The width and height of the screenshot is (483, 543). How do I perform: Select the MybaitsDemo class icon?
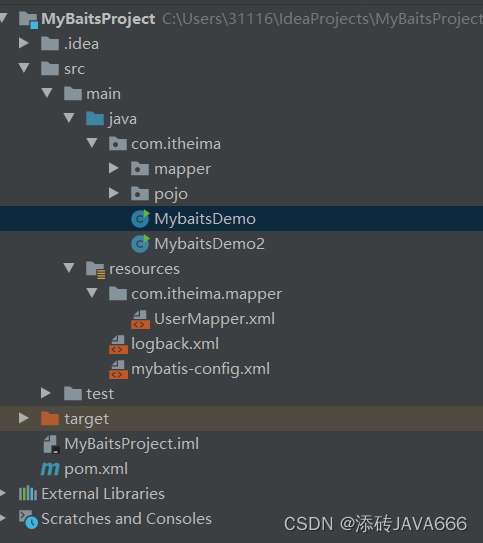[140, 219]
